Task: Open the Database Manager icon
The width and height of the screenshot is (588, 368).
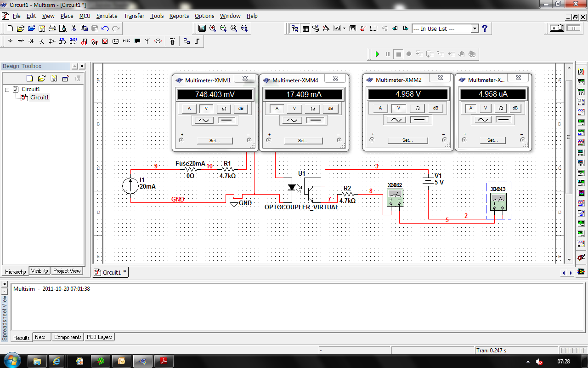Action: coord(316,28)
